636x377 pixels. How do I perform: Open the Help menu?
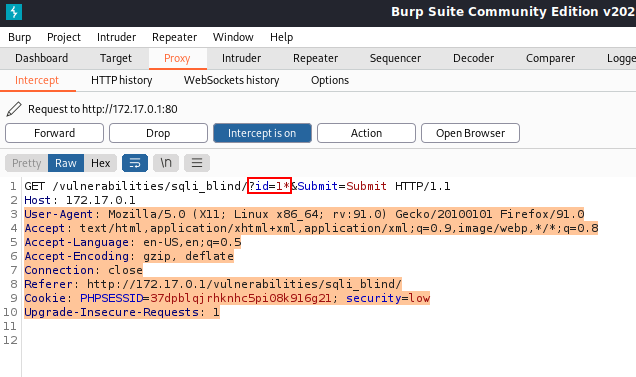pyautogui.click(x=281, y=37)
